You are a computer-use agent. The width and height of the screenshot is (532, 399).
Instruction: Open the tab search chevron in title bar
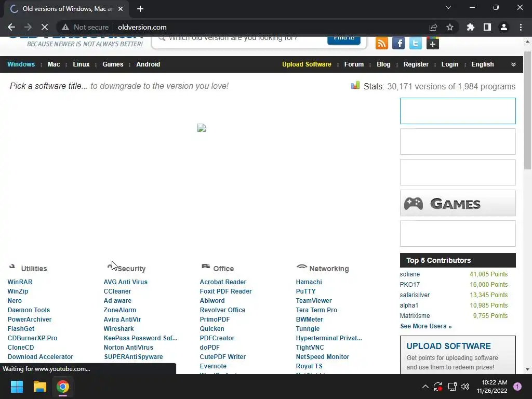coord(448,7)
